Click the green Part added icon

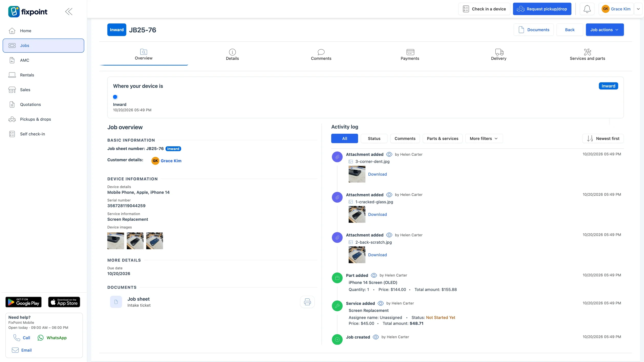[x=337, y=278]
